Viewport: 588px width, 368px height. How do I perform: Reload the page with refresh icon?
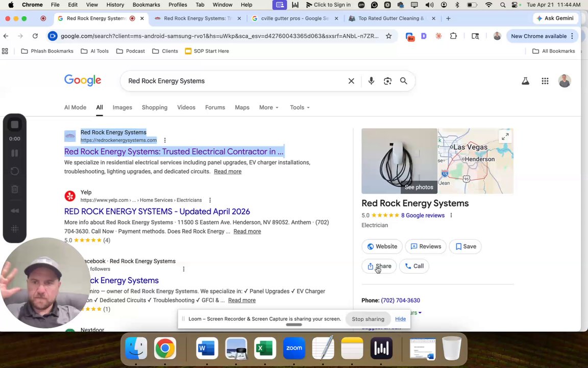(x=35, y=36)
